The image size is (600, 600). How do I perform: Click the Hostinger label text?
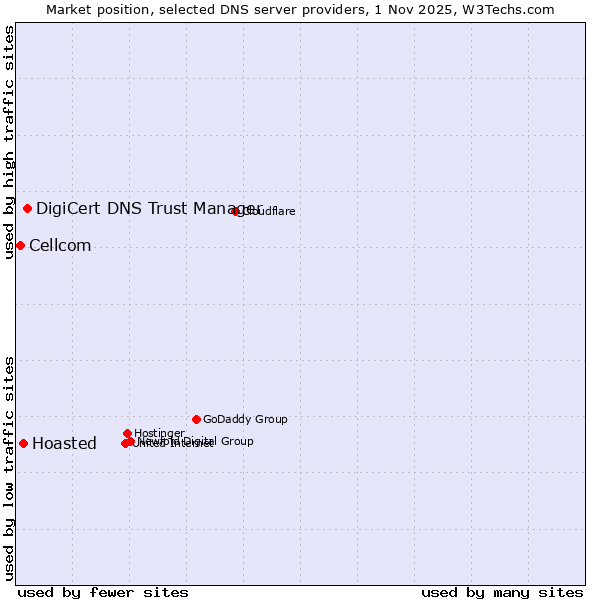[x=159, y=433]
